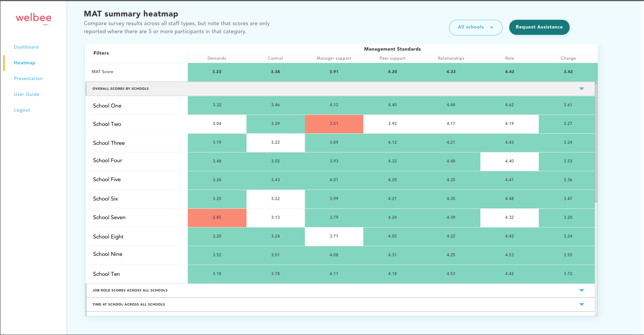Click School Four's white Role cell 4.40
644x335 pixels.
pos(509,161)
